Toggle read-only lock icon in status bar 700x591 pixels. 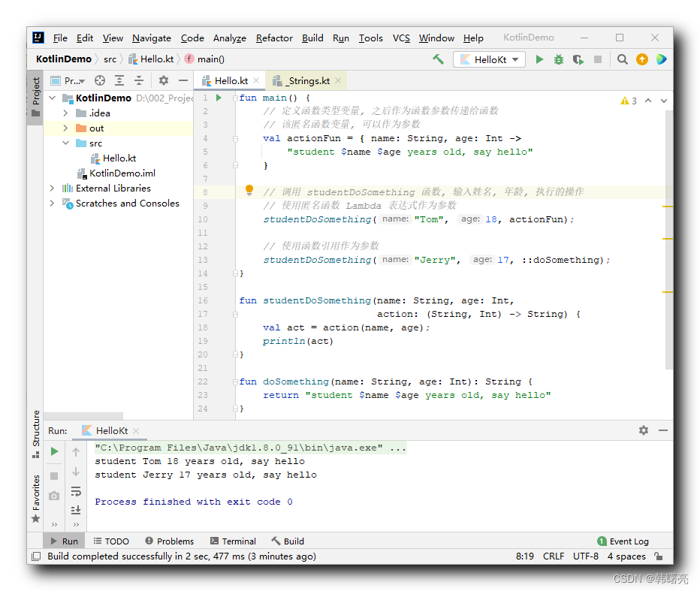[659, 556]
